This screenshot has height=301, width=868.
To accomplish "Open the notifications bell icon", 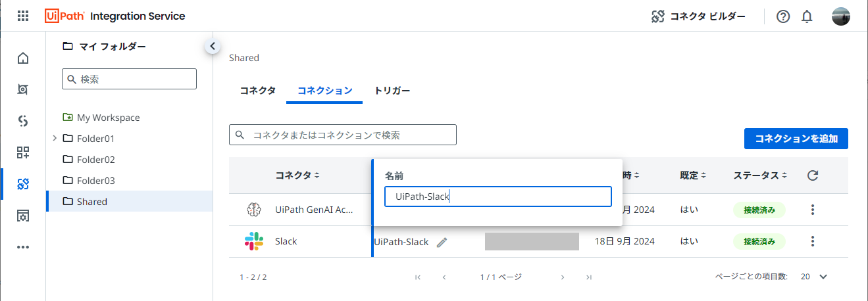I will point(807,17).
